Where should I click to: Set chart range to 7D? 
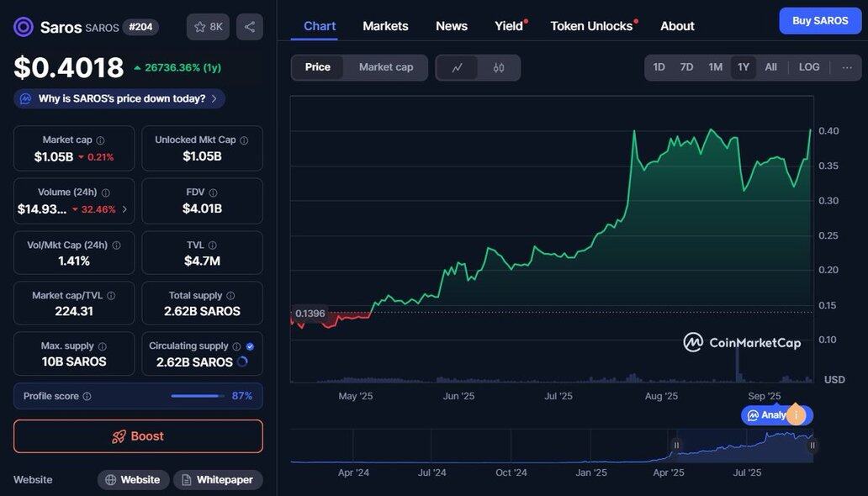click(686, 67)
